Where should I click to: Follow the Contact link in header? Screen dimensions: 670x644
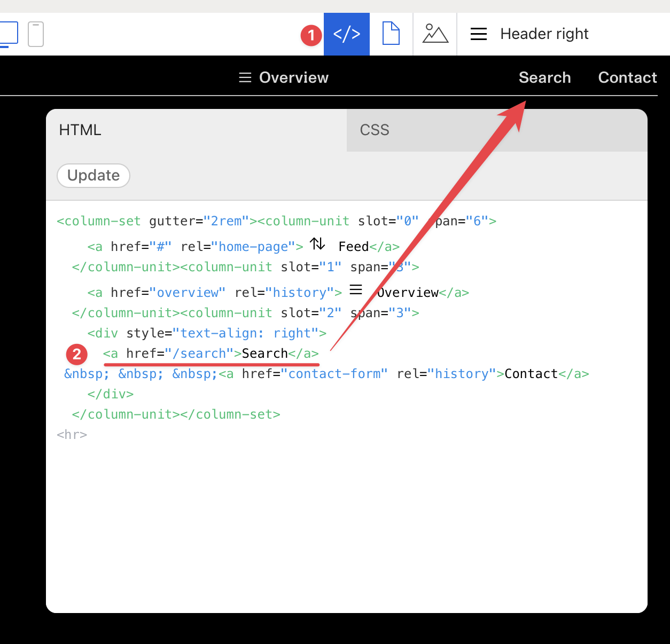coord(627,78)
